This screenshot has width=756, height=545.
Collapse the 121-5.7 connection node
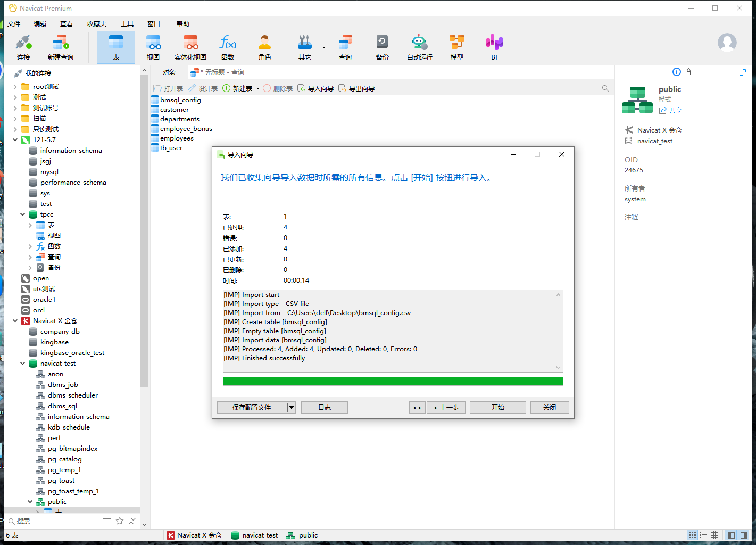(15, 140)
